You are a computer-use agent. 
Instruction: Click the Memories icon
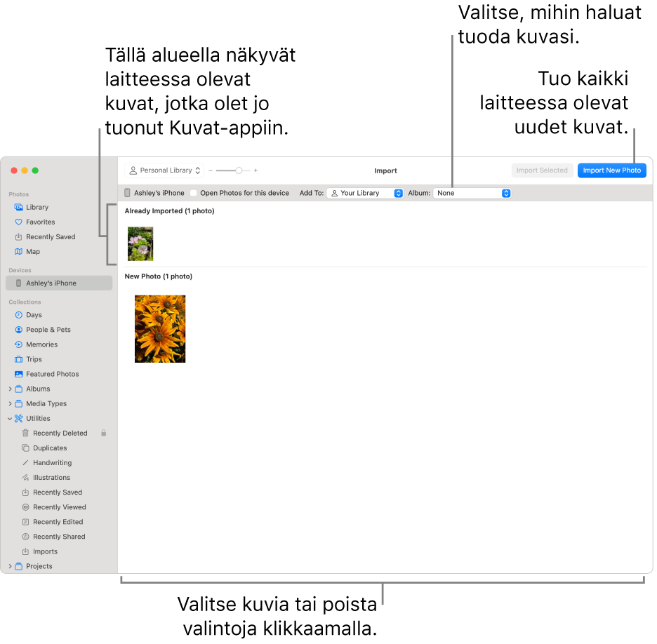18,346
